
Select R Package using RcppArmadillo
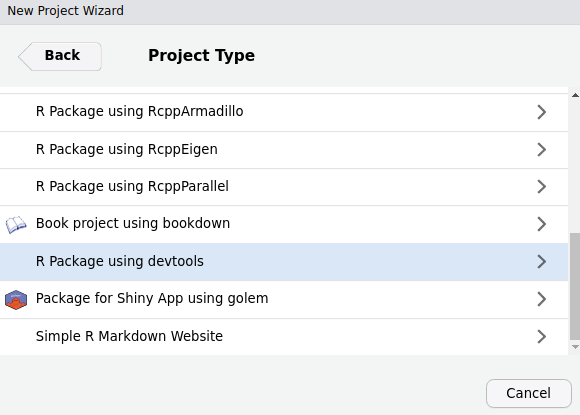click(284, 112)
